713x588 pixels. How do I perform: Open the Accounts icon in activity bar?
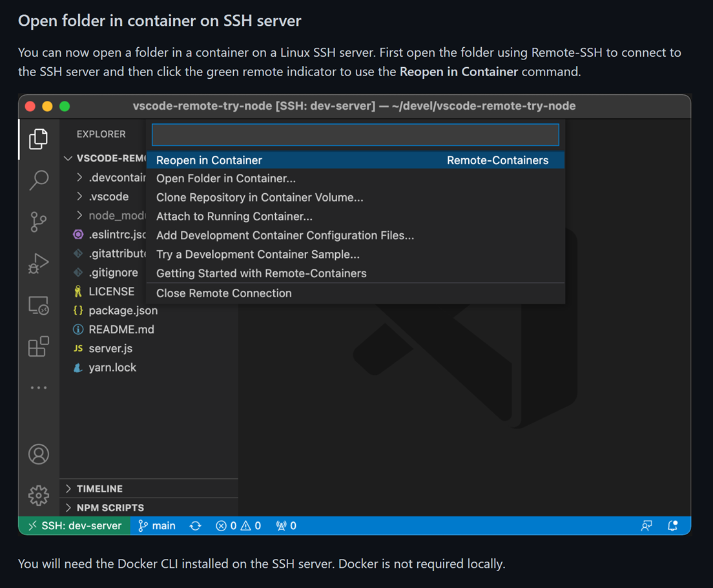pyautogui.click(x=39, y=454)
